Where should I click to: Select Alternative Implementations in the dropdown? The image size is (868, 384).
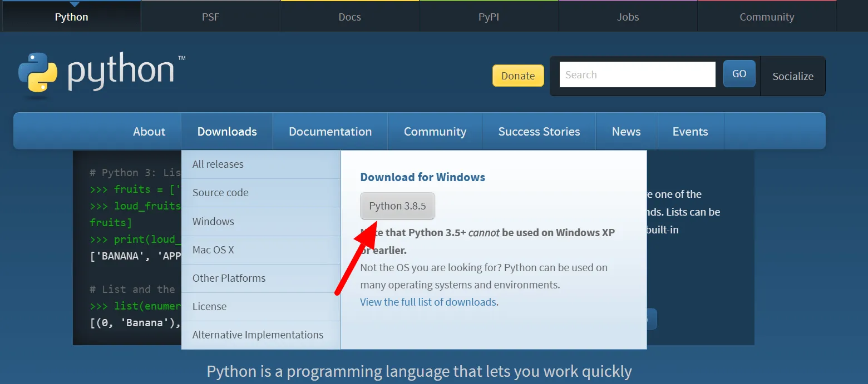[258, 335]
